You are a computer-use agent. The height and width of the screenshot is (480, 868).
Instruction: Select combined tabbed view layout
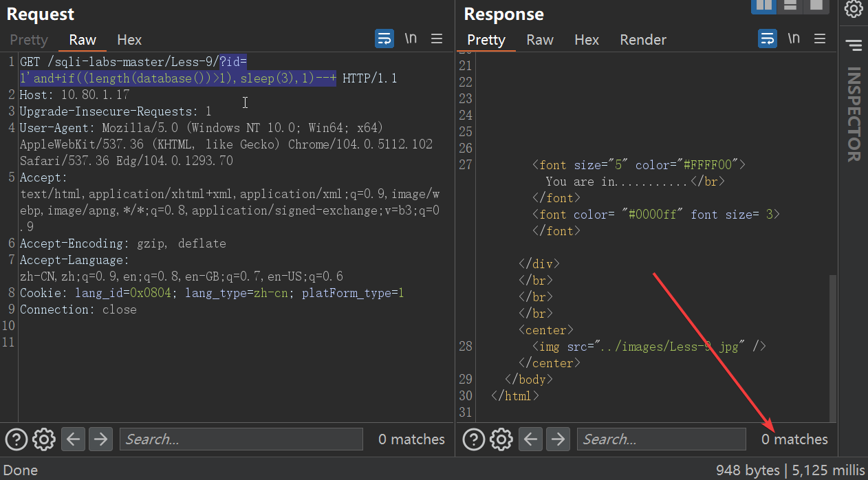click(816, 6)
